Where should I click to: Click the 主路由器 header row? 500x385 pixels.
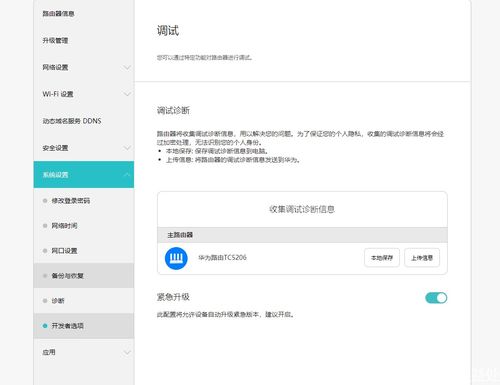(x=302, y=235)
